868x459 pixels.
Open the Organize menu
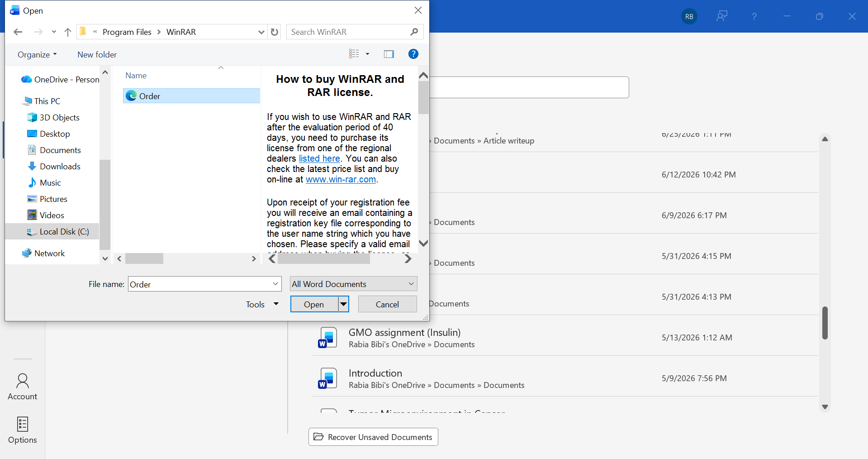click(37, 54)
